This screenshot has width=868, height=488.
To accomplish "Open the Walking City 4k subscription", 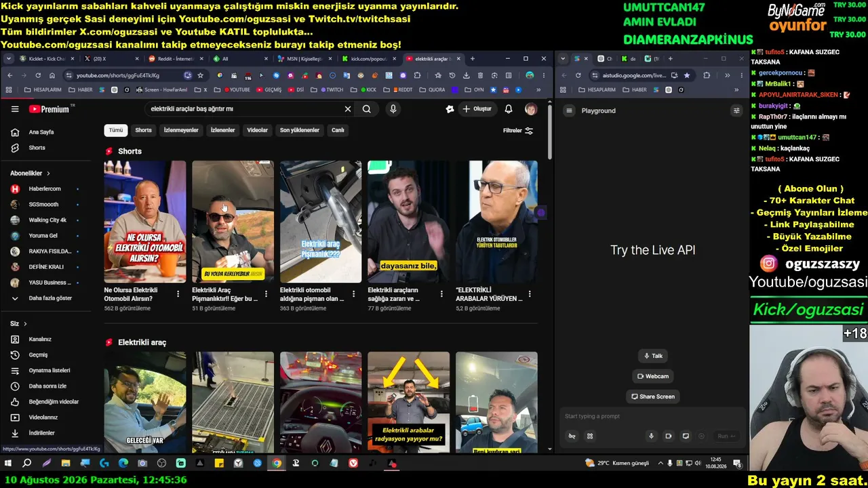I will [x=45, y=220].
